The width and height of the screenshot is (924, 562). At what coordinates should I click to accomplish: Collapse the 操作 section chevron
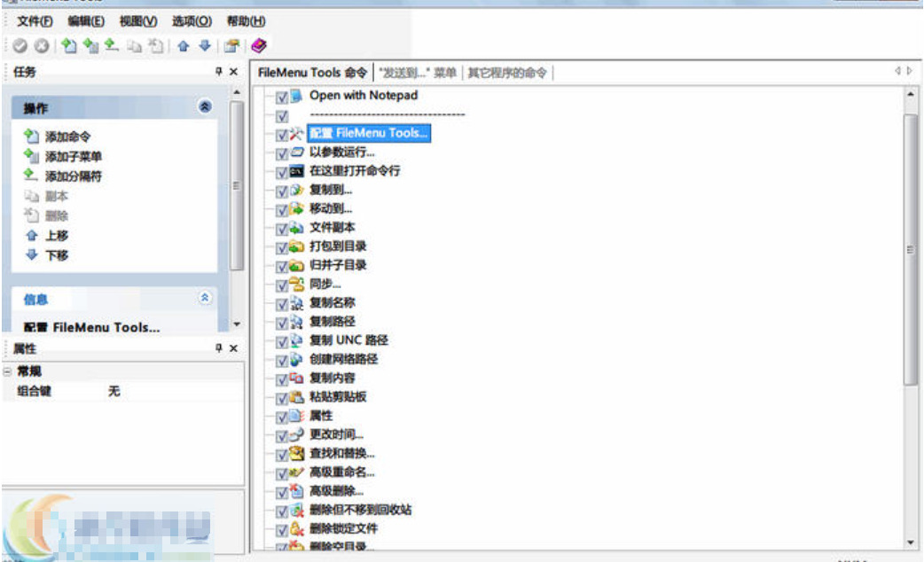(x=205, y=106)
